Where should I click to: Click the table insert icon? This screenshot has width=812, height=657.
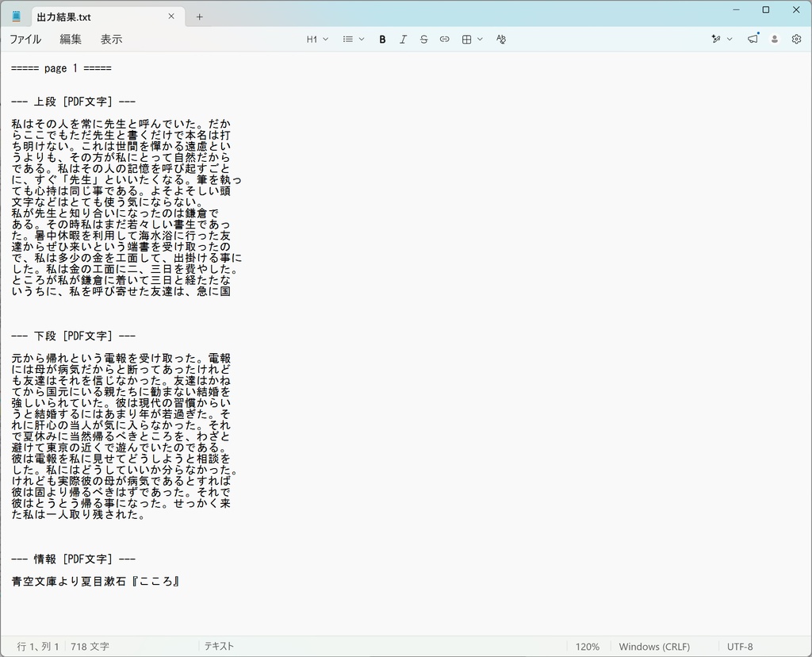[x=466, y=40]
